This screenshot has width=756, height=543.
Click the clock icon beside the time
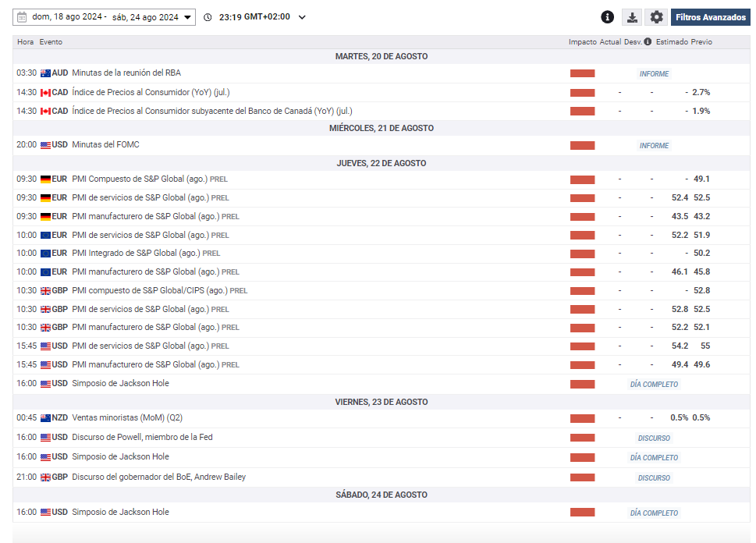click(208, 17)
